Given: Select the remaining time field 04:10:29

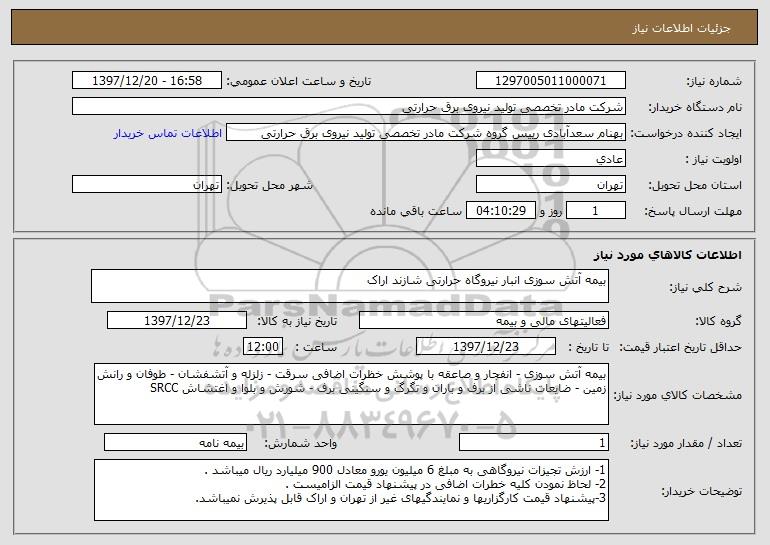Looking at the screenshot, I should click(x=500, y=211).
